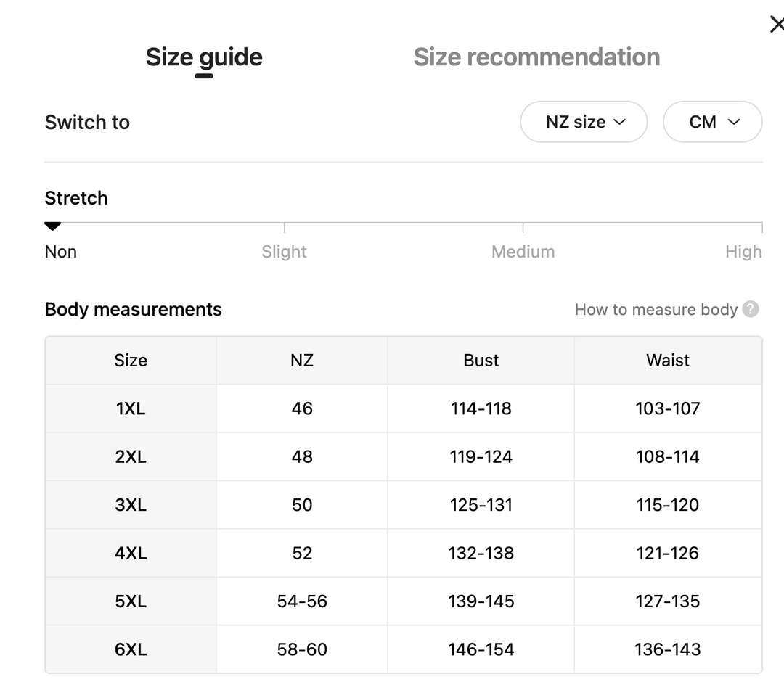Open the CM unit dropdown
This screenshot has width=784, height=682.
click(713, 122)
